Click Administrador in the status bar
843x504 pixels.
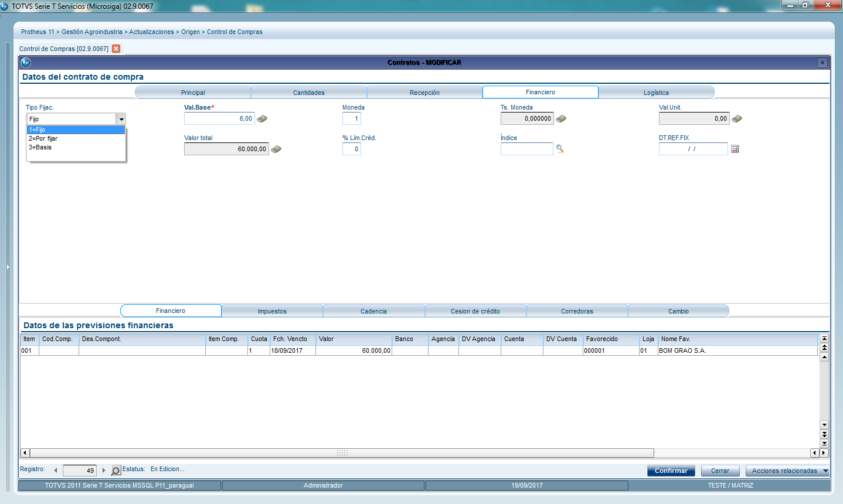324,485
